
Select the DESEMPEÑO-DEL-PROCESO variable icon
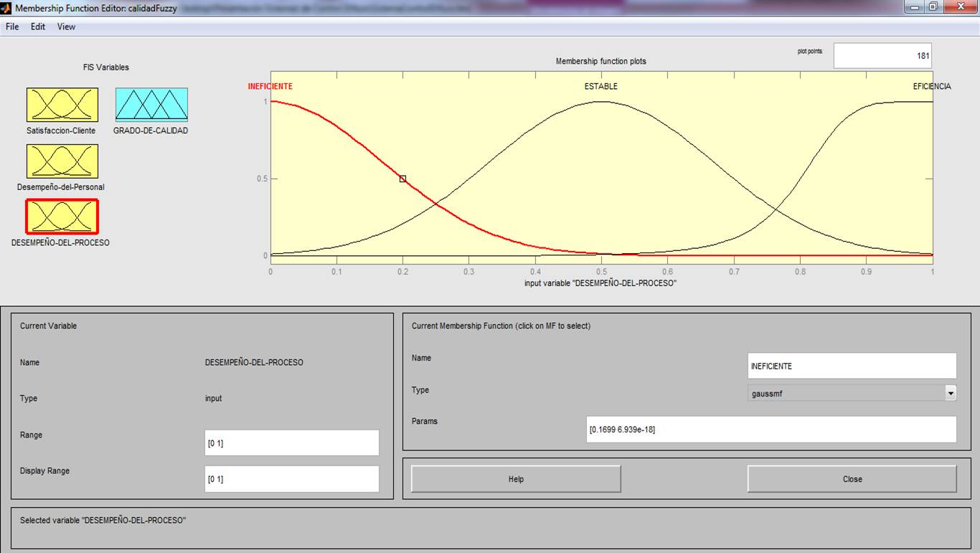(x=62, y=217)
